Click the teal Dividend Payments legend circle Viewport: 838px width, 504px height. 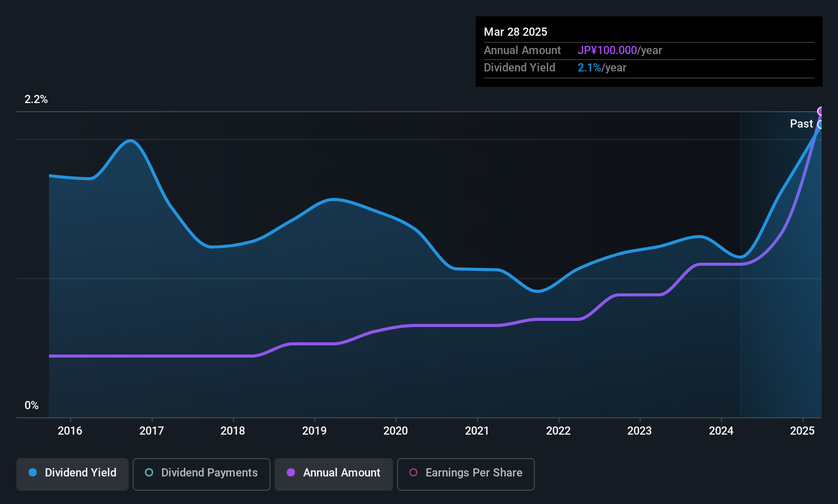click(x=149, y=473)
